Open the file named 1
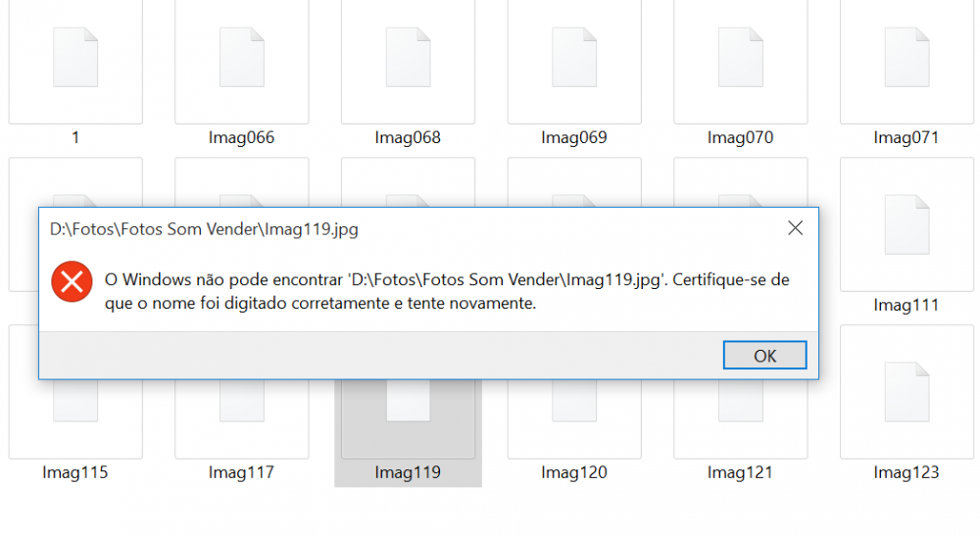Viewport: 980px width, 536px height. [x=75, y=59]
